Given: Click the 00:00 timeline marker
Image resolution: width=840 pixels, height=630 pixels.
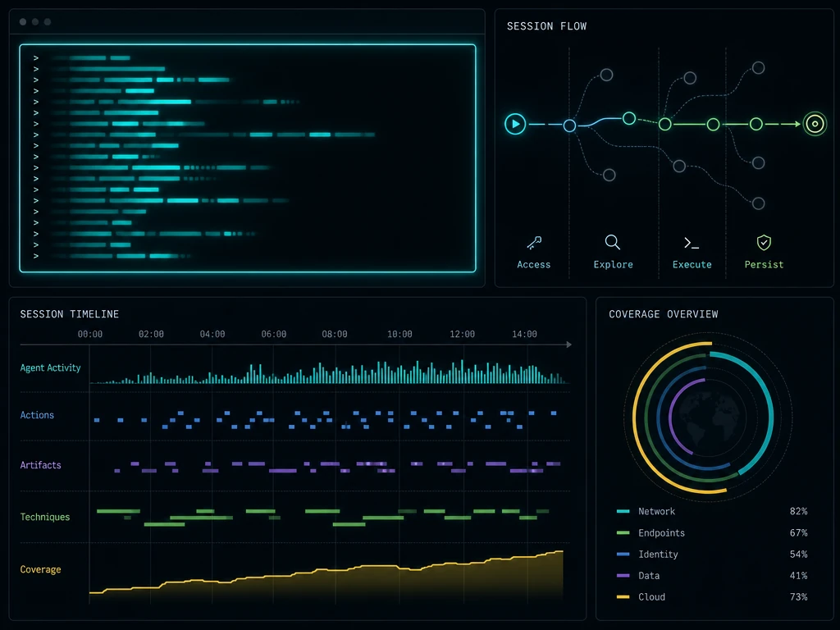Looking at the screenshot, I should click(90, 335).
